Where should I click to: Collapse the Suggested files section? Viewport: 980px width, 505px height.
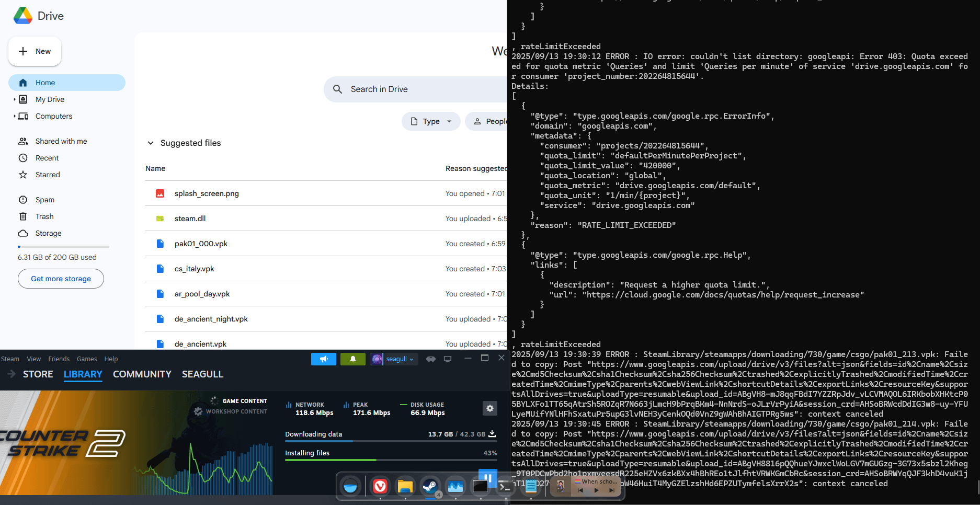point(151,143)
